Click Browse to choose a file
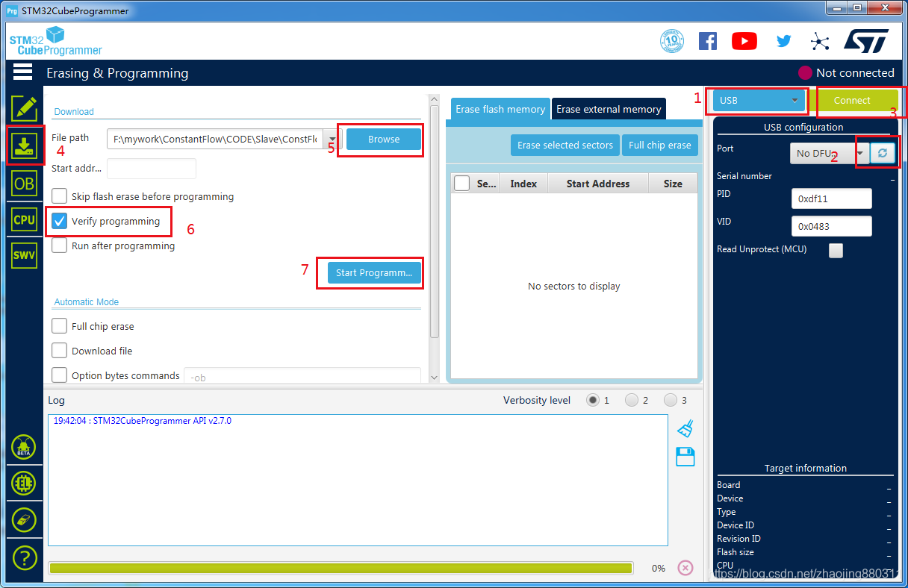This screenshot has height=588, width=908. pyautogui.click(x=384, y=139)
